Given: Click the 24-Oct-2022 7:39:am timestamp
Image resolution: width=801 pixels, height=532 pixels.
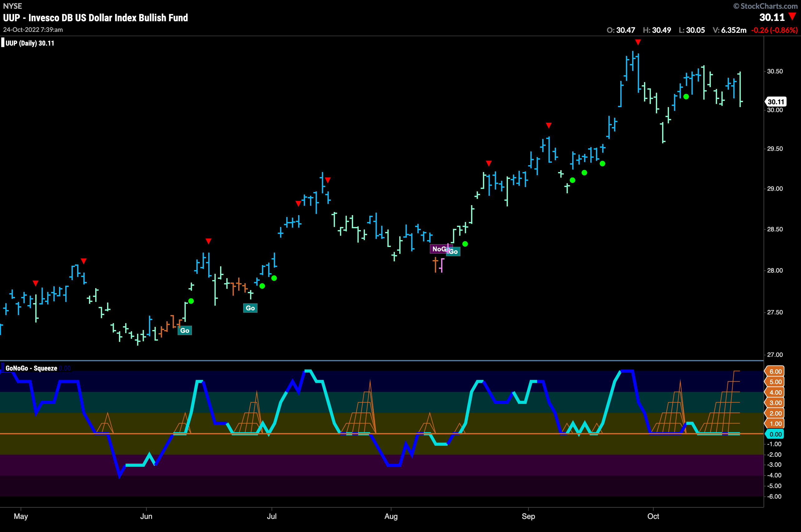Looking at the screenshot, I should click(x=33, y=30).
